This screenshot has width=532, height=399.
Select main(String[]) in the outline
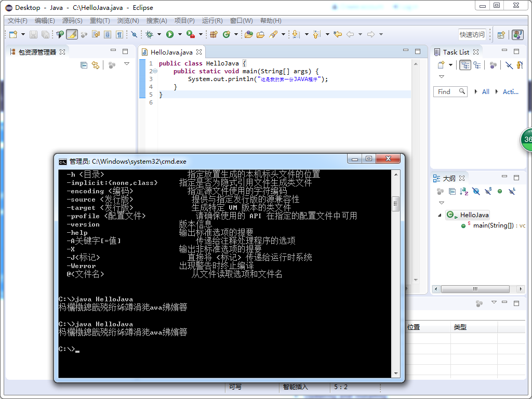494,225
